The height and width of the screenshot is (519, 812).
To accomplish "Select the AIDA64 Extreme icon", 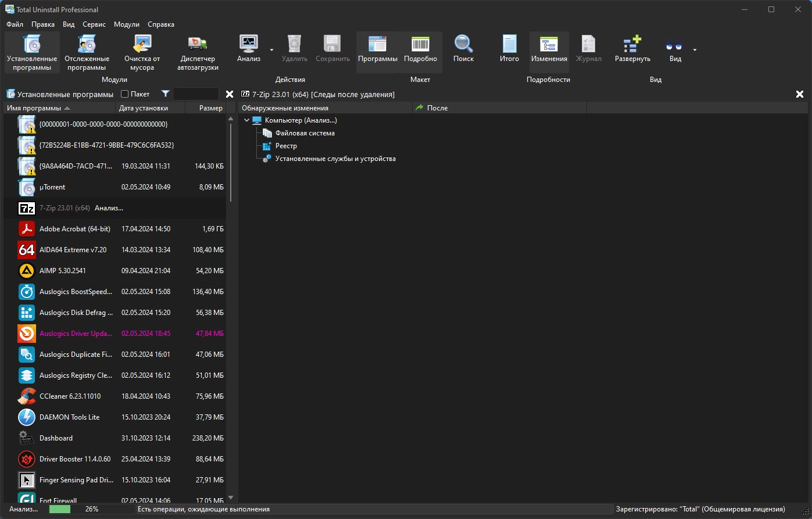I will tap(27, 250).
